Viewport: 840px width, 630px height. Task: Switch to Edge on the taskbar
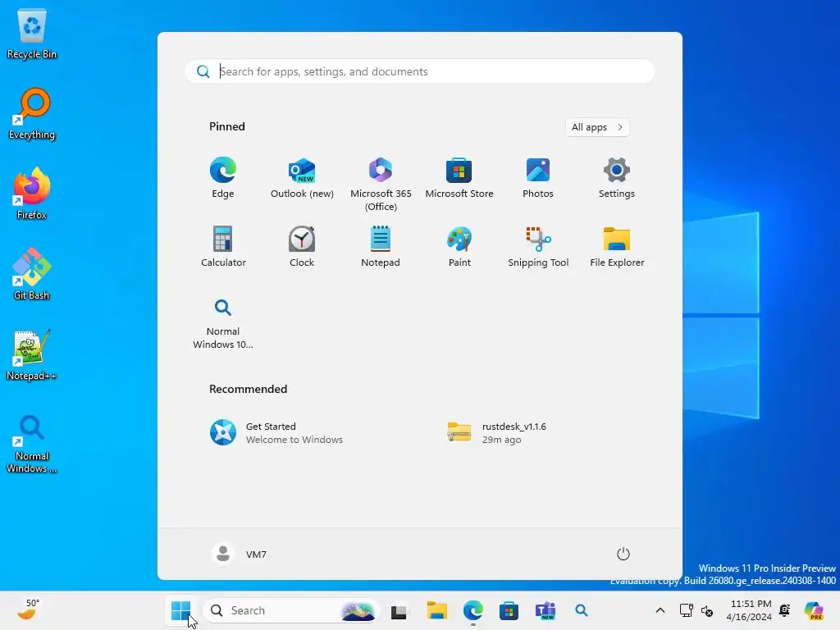pyautogui.click(x=473, y=610)
